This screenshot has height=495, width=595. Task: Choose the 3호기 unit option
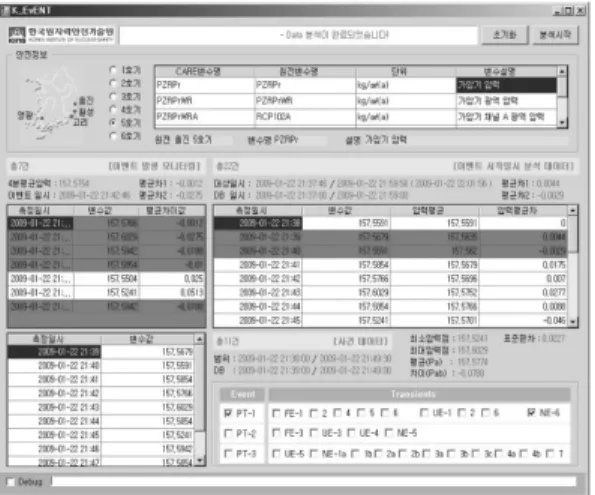point(113,96)
